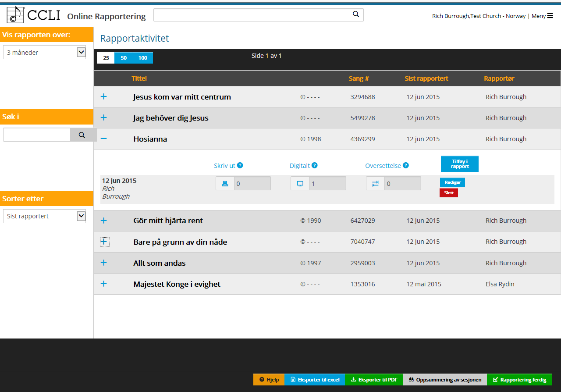Click the song number 3294688
This screenshot has width=561, height=392.
363,97
